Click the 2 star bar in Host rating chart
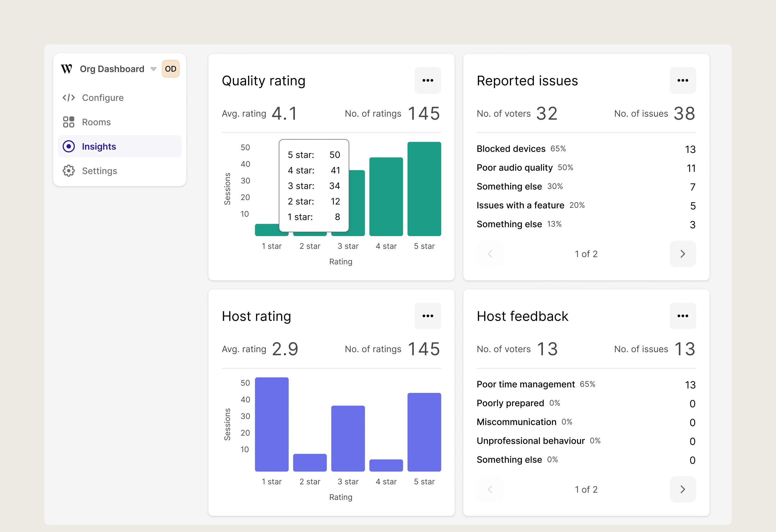The image size is (776, 532). point(310,462)
